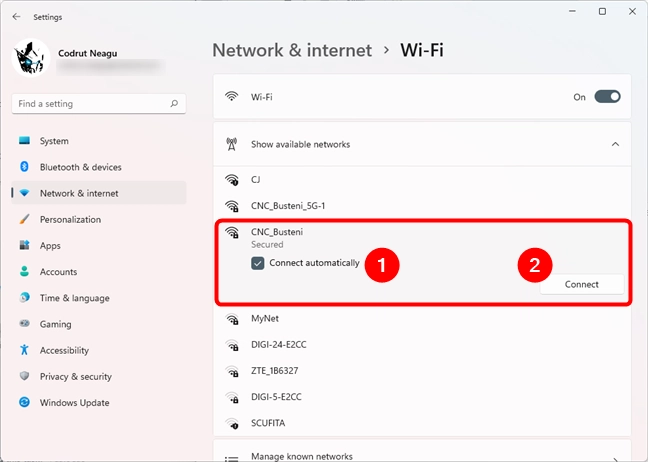This screenshot has width=648, height=462.
Task: Click the Privacy shield icon
Action: click(24, 376)
